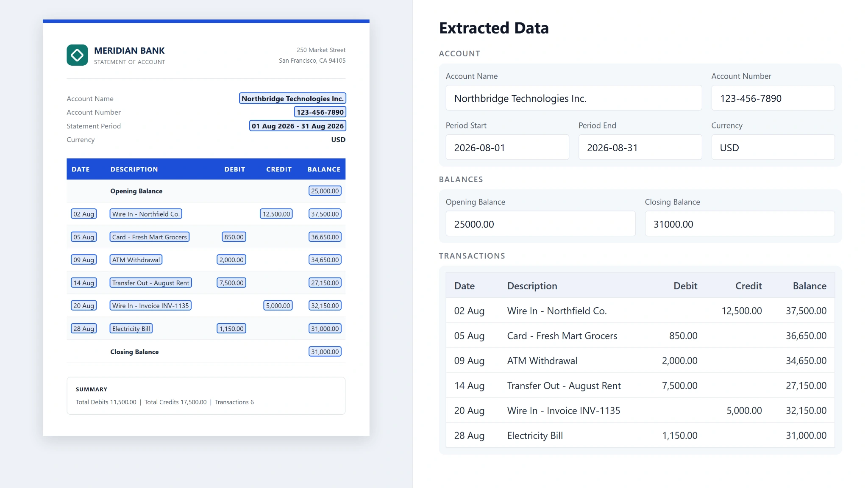
Task: Select highlighted 'Electricity Bill' in statement
Action: pos(131,328)
